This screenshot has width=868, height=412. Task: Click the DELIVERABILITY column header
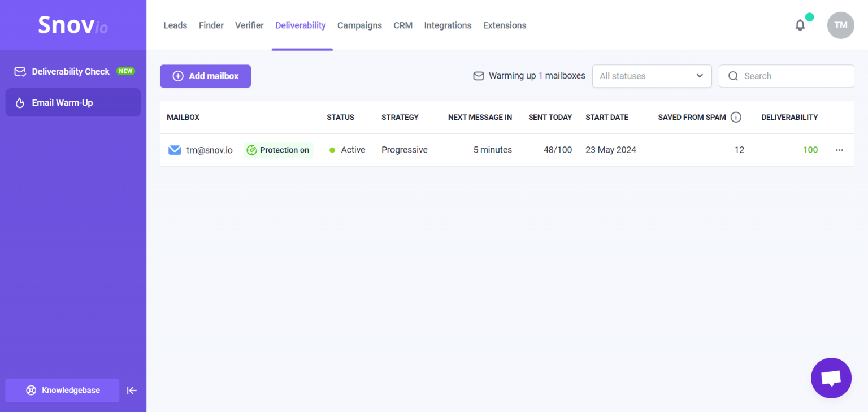tap(789, 118)
